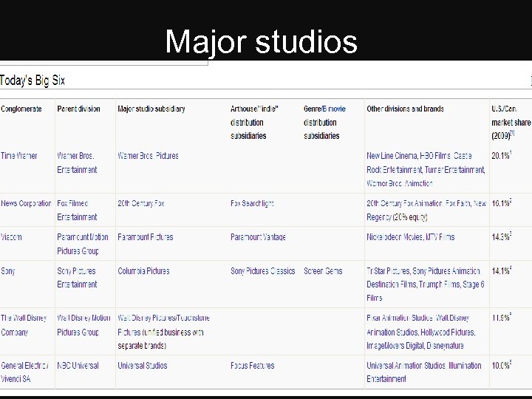Open the Nickelodeon Movies link
The width and height of the screenshot is (532, 399).
point(395,237)
